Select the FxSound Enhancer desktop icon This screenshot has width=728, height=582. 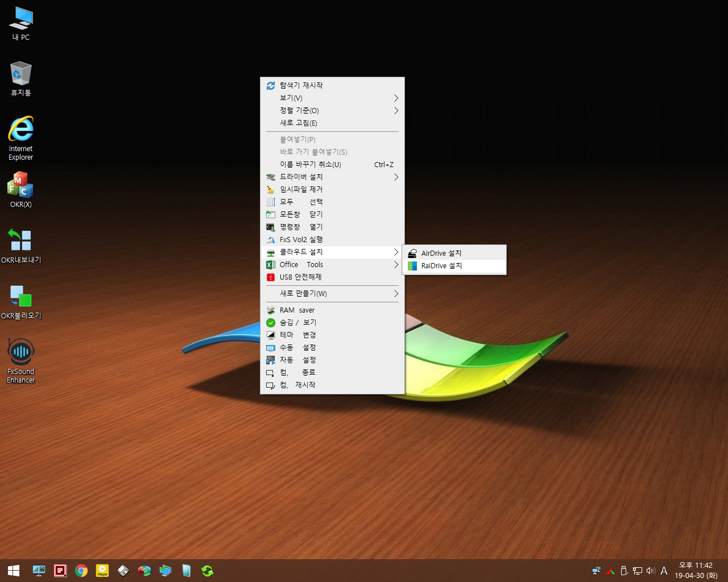coord(21,361)
